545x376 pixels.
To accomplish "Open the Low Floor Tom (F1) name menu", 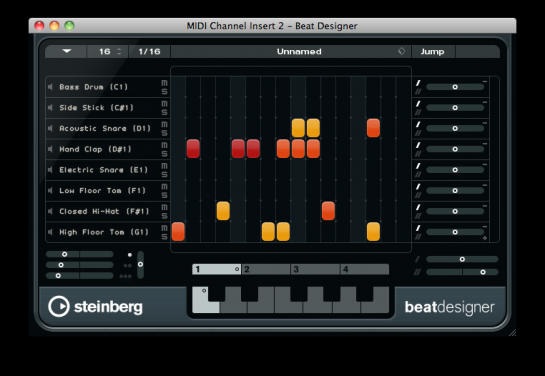I will coord(103,190).
